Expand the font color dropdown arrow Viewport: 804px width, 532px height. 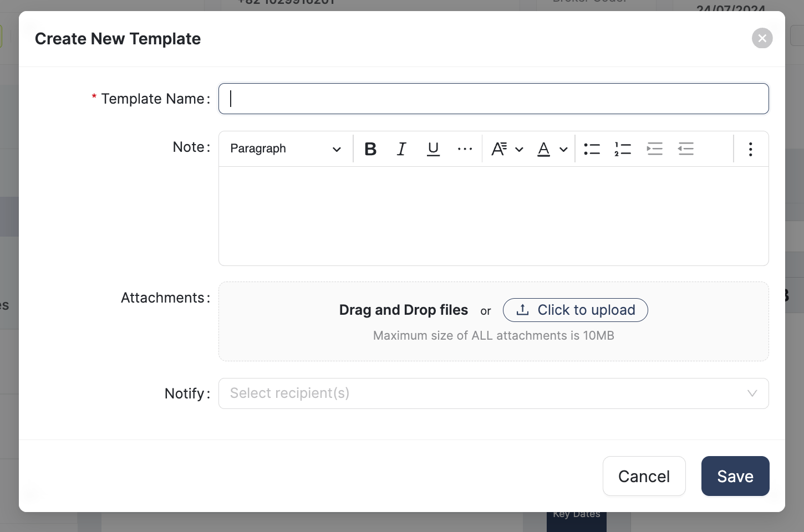(563, 149)
